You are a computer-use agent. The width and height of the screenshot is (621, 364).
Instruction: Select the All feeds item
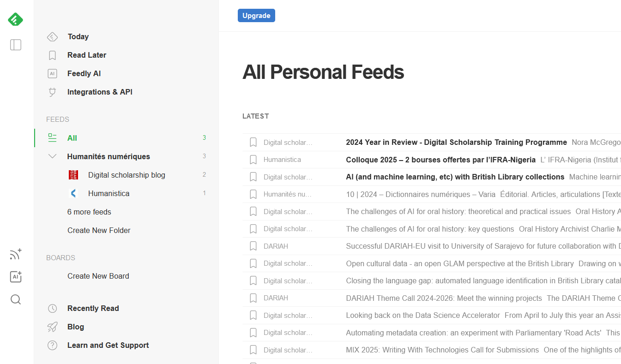click(72, 138)
